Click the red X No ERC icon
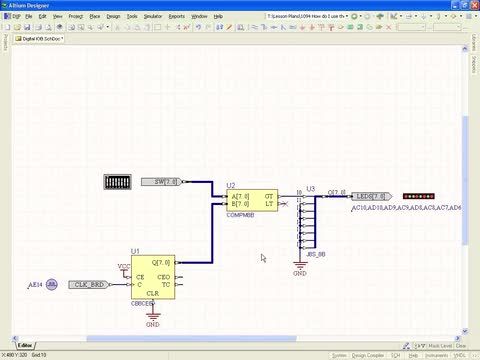The width and height of the screenshot is (480, 360). click(x=389, y=27)
